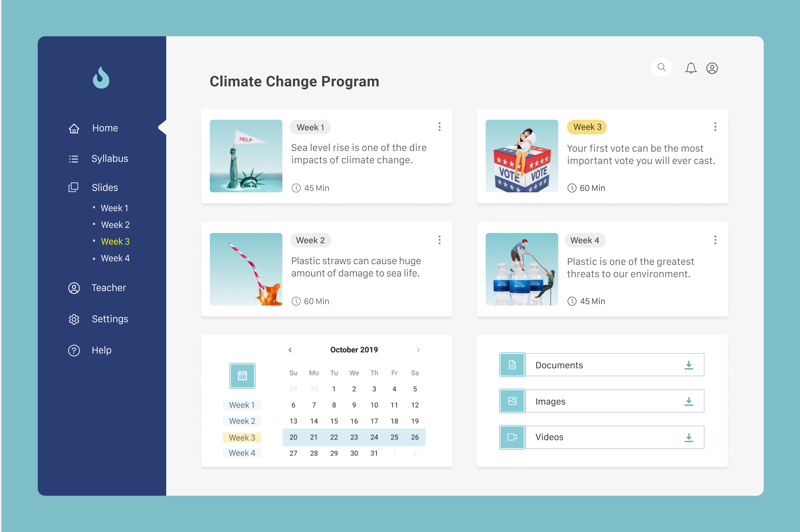The height and width of the screenshot is (532, 800).
Task: Select October 15 on the calendar
Action: pos(334,421)
